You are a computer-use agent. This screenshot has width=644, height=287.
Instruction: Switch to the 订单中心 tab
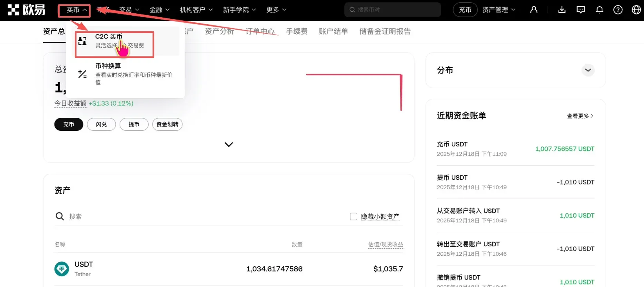[260, 31]
